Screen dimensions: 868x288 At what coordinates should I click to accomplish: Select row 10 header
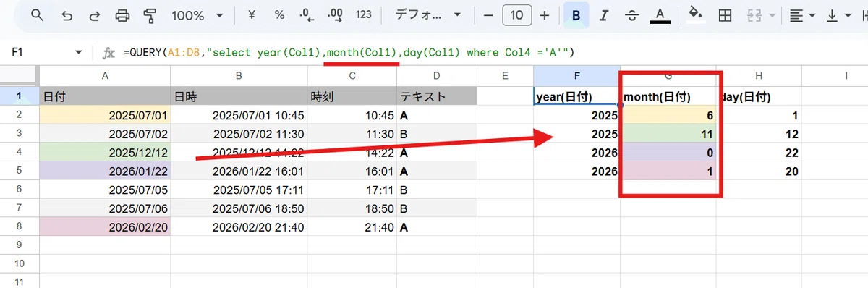tap(20, 264)
